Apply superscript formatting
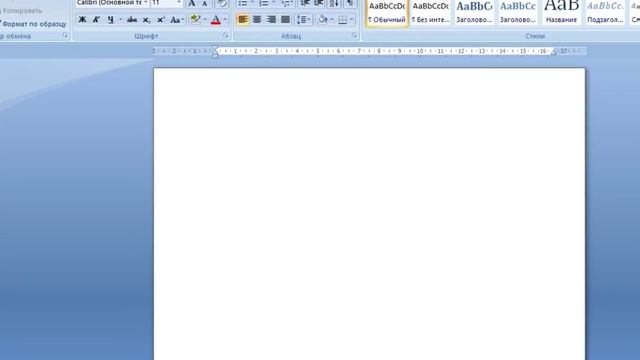 pos(161,20)
